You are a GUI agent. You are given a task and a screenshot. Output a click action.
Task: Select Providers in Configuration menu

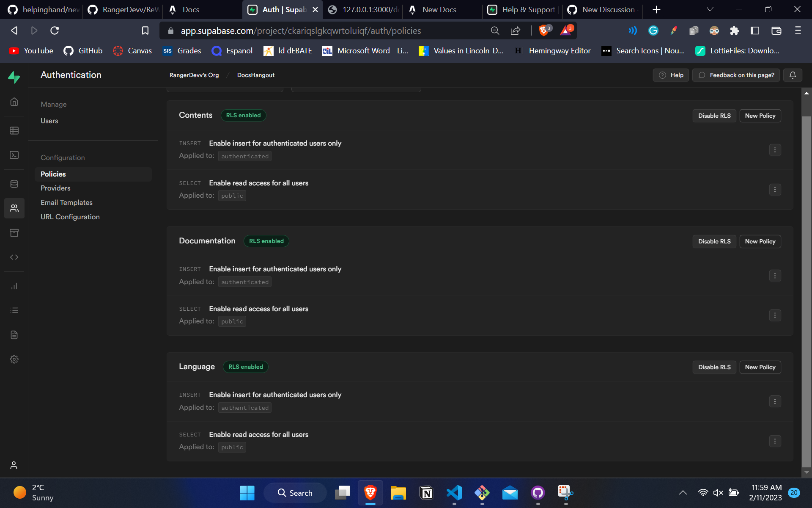pos(55,188)
